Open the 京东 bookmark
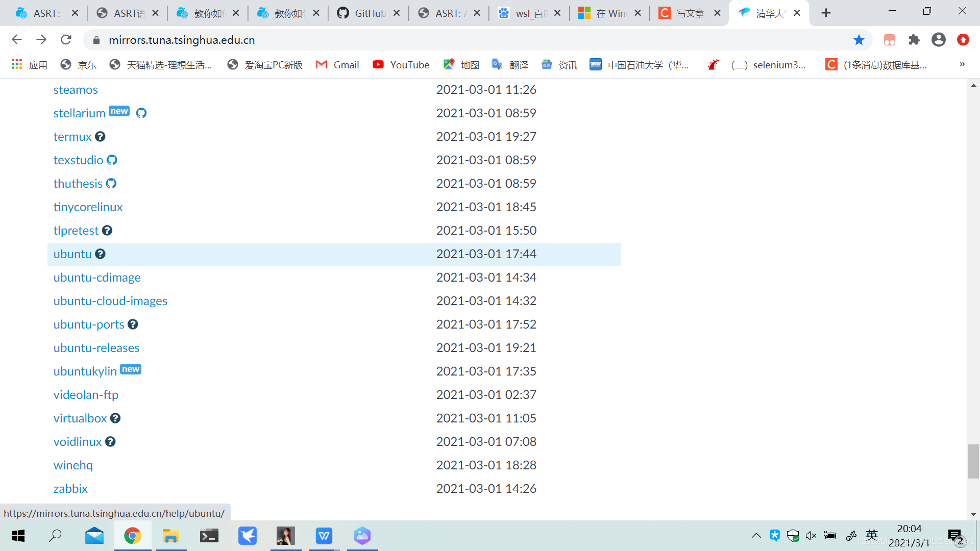The height and width of the screenshot is (551, 980). point(78,65)
